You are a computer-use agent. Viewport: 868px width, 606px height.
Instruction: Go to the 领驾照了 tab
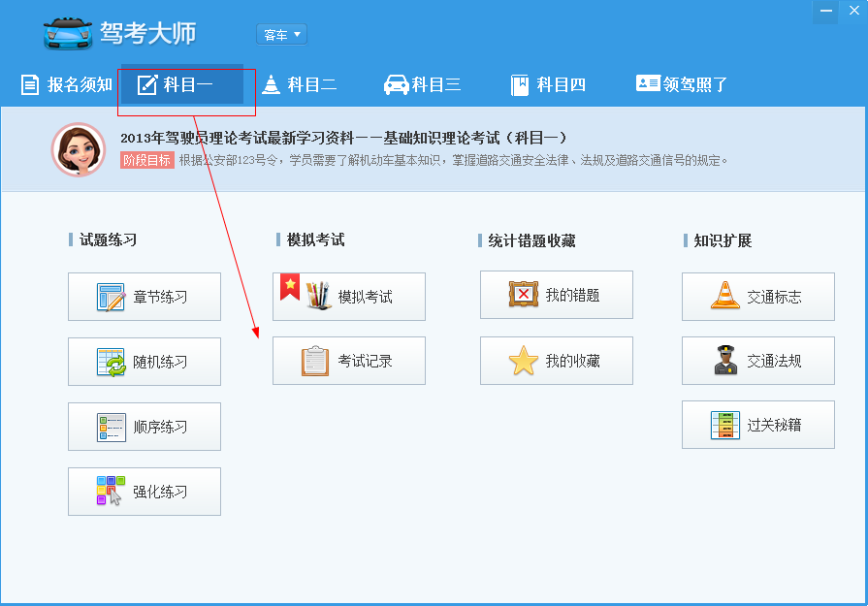pos(682,84)
